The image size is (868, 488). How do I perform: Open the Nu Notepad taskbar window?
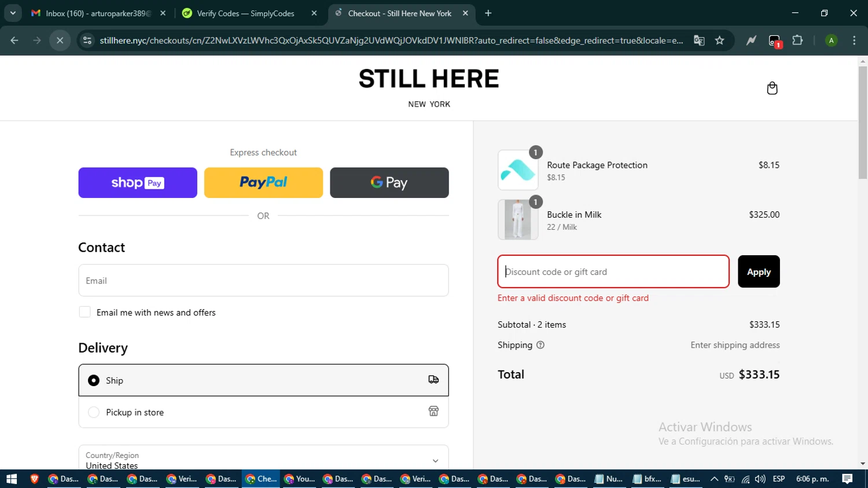click(609, 479)
